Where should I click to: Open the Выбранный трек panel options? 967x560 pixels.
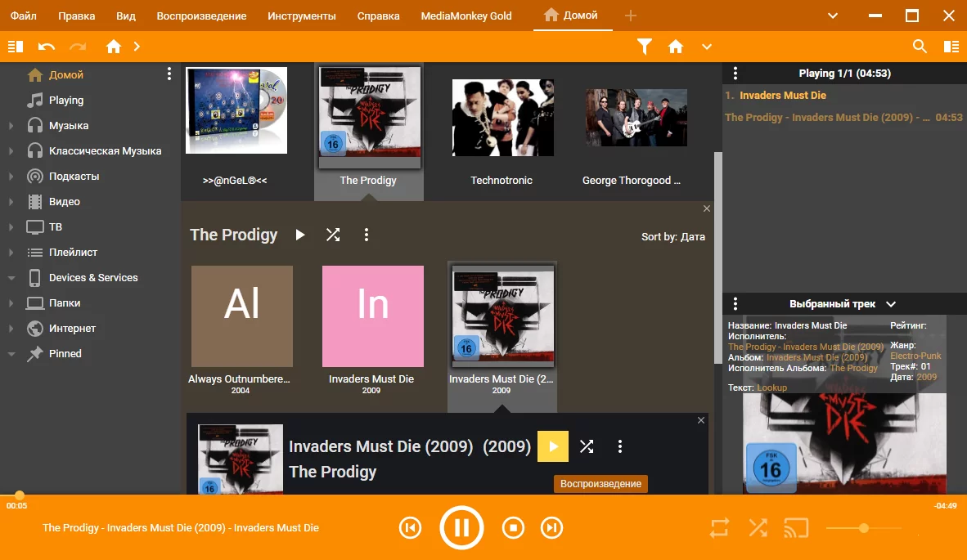click(x=735, y=304)
